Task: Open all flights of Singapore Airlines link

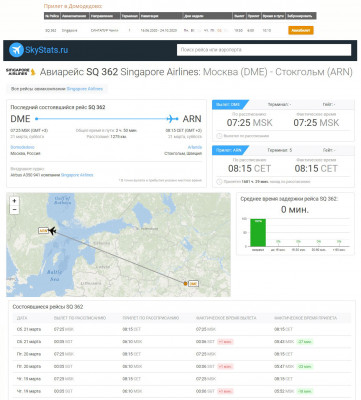Action: pos(85,89)
